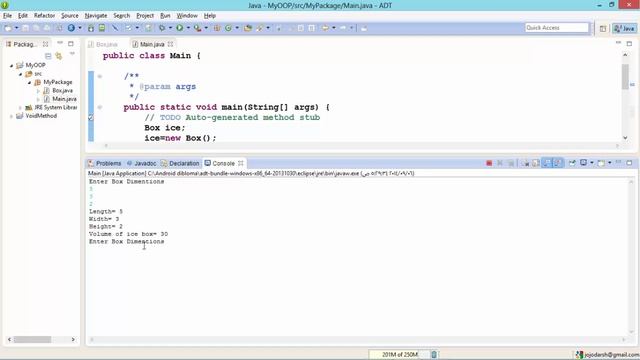The image size is (640, 360).
Task: Open the External Tools dropdown arrow
Action: click(206, 28)
